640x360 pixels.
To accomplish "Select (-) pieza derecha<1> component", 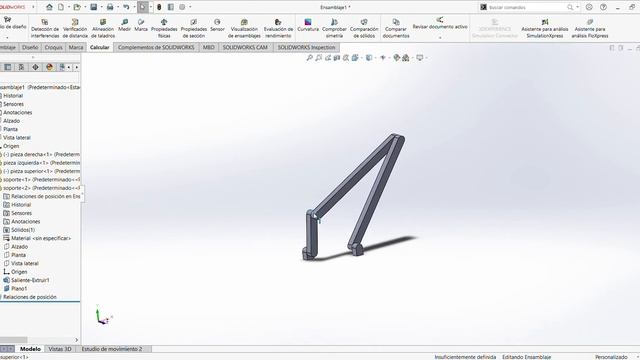I will tap(41, 154).
